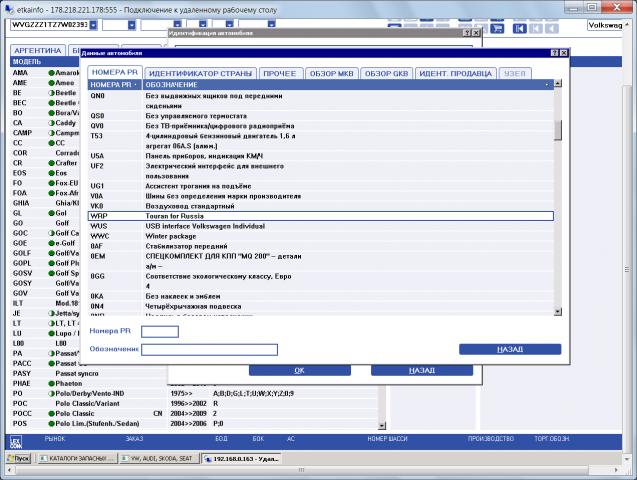
Task: Select the АРГЕНТИНА market tab
Action: (38, 51)
